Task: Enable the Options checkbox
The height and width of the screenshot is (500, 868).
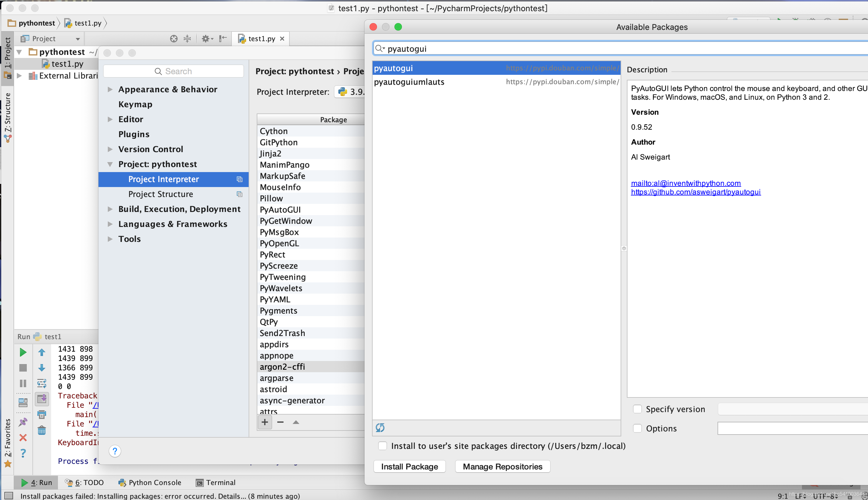Action: (637, 428)
